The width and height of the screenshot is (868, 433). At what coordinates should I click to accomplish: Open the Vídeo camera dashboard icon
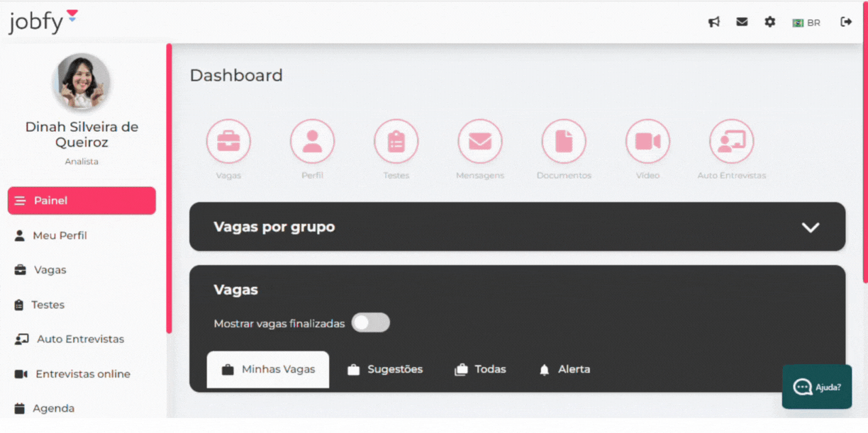[647, 142]
